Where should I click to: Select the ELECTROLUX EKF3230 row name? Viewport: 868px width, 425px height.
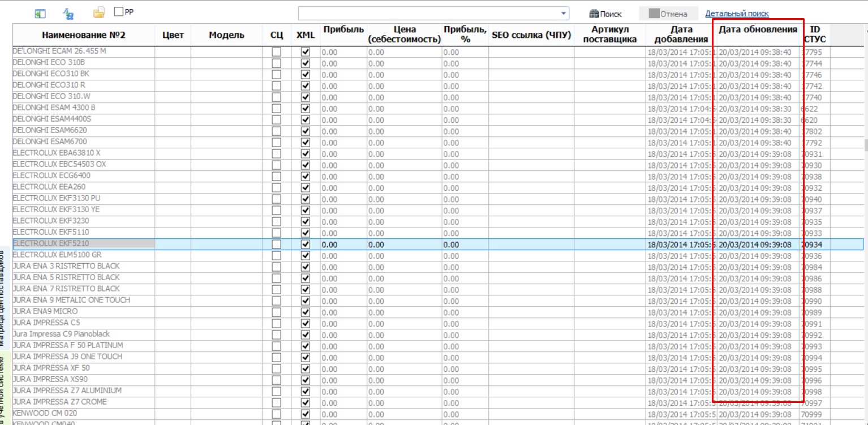(x=51, y=221)
